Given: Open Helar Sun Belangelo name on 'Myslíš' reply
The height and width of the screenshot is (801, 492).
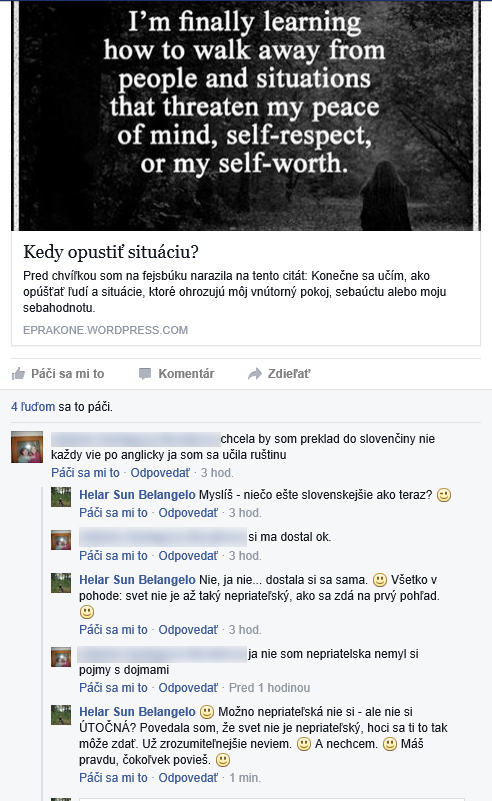Looking at the screenshot, I should [137, 494].
